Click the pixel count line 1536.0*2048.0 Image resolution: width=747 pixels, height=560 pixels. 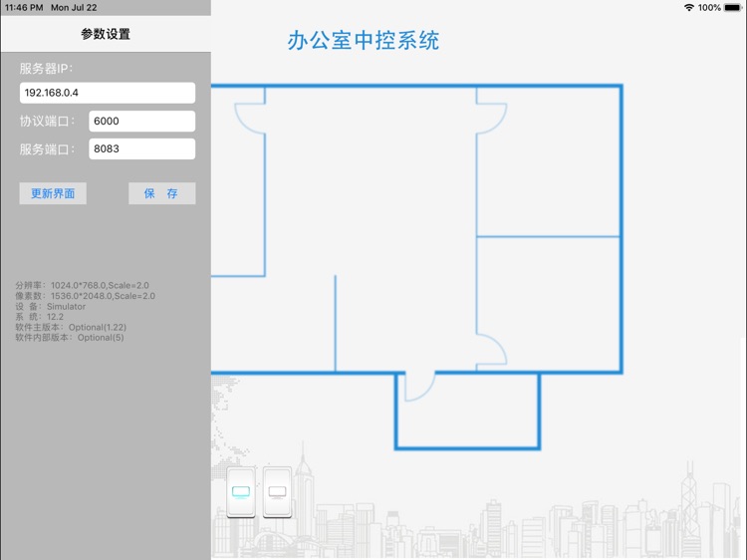point(86,296)
